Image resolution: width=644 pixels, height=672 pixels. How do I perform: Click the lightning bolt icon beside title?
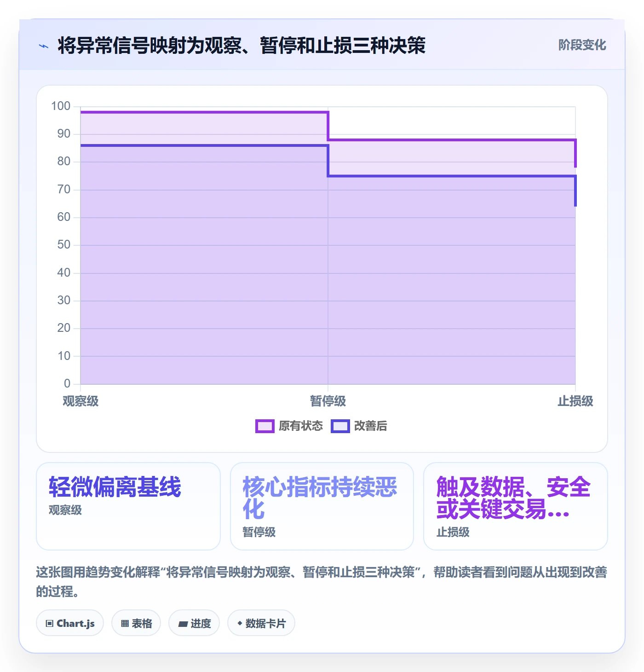point(44,46)
